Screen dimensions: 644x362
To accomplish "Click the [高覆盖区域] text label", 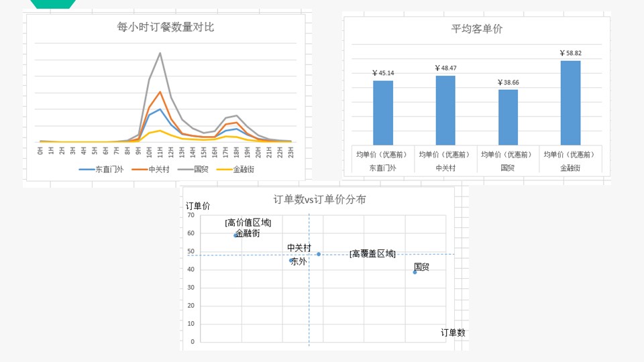I will (372, 253).
